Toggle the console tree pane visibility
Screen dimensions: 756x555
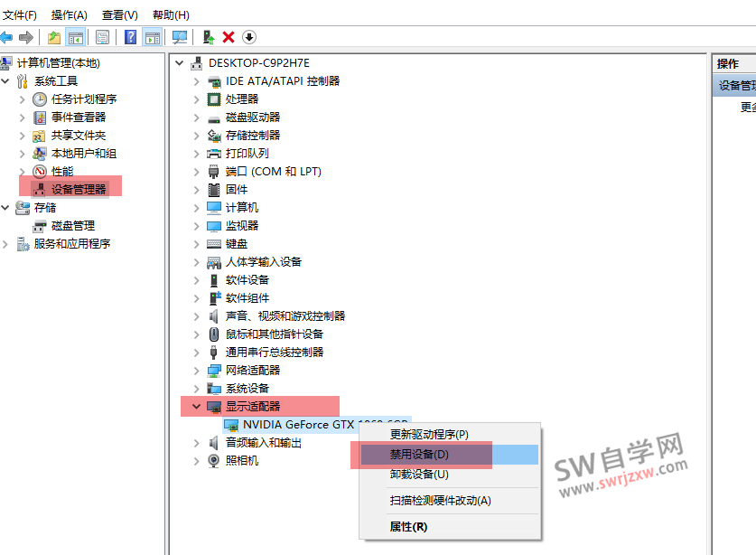coord(77,37)
